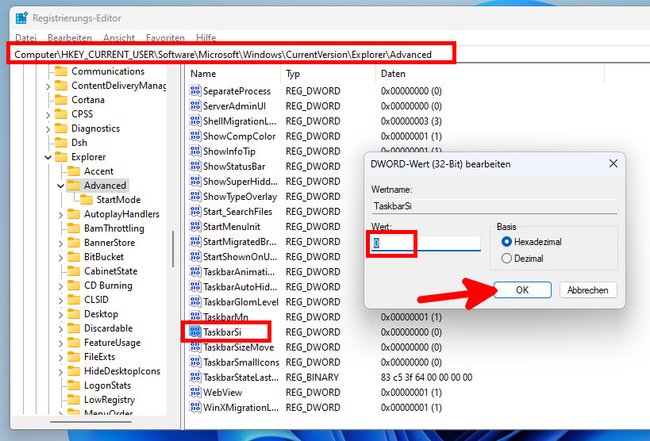Screen dimensions: 650x441
Task: Select the TaskbarMn value name
Action: coord(226,317)
